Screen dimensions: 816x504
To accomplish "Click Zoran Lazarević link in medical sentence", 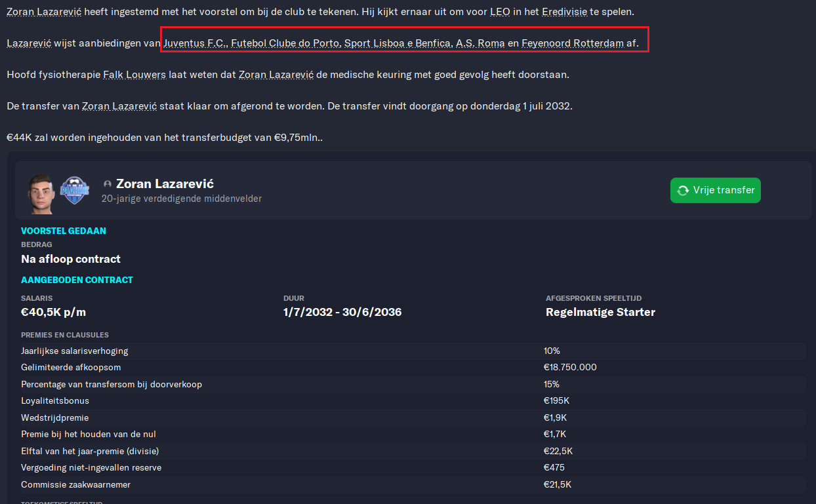I will click(x=276, y=75).
